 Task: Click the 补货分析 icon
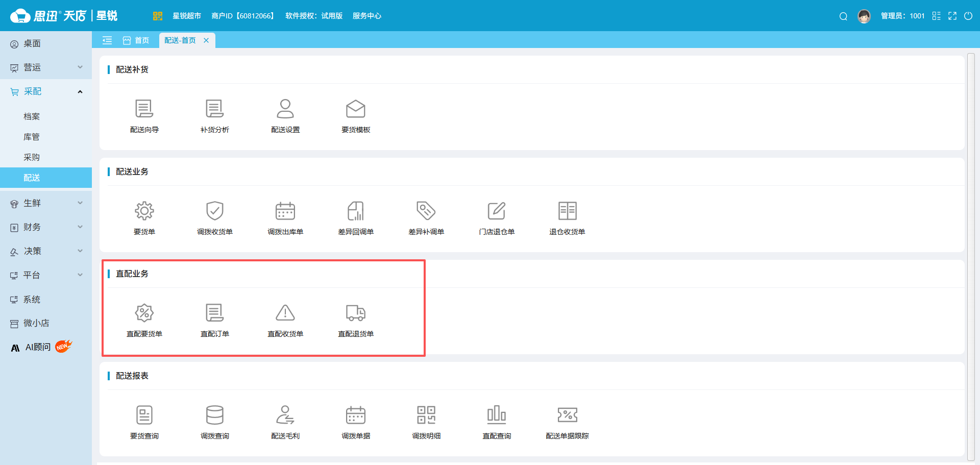(214, 109)
